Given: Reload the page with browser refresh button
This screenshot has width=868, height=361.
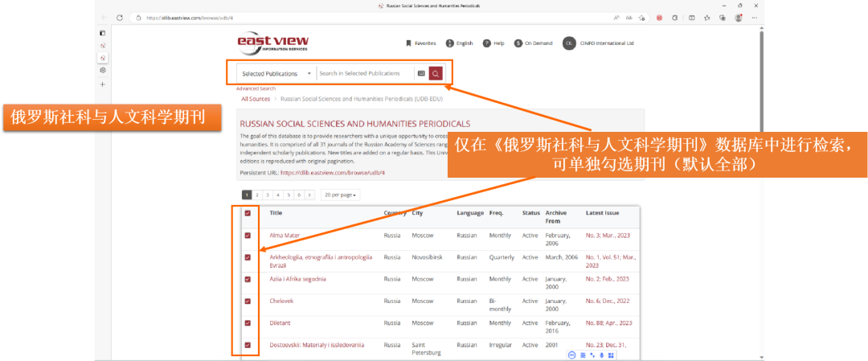Looking at the screenshot, I should point(119,18).
